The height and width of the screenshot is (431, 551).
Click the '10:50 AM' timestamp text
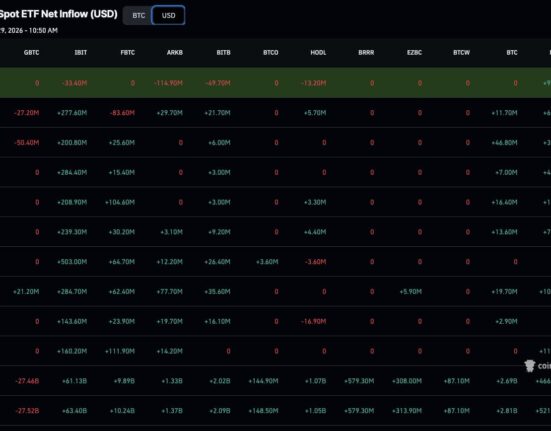click(x=43, y=31)
